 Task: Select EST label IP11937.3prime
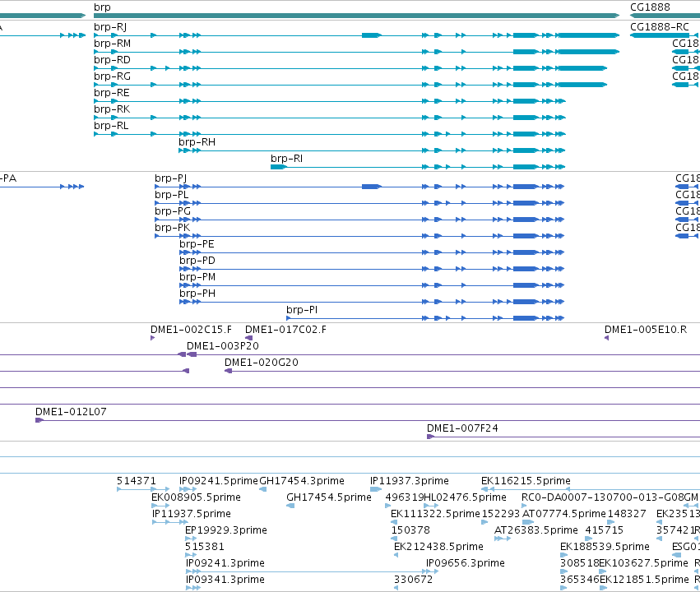(410, 481)
